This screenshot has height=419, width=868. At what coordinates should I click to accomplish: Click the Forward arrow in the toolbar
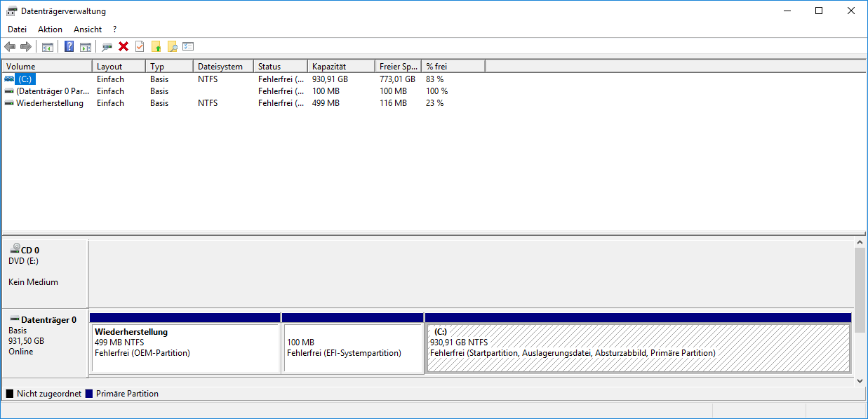point(26,47)
